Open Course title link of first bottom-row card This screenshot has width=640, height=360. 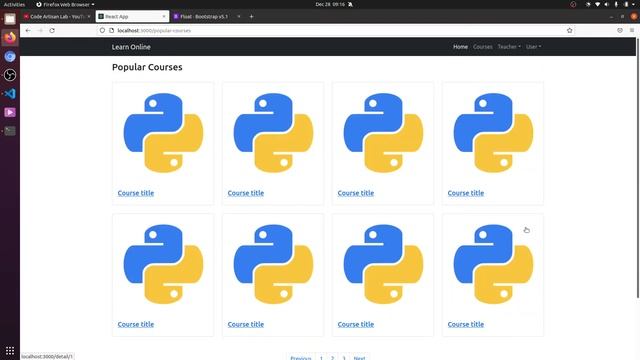[136, 324]
